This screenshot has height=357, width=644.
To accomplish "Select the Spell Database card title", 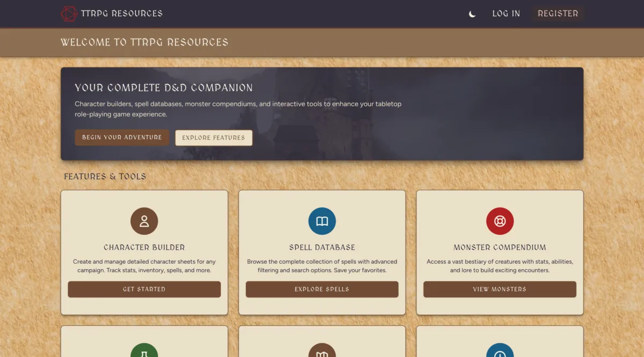I will (x=322, y=248).
